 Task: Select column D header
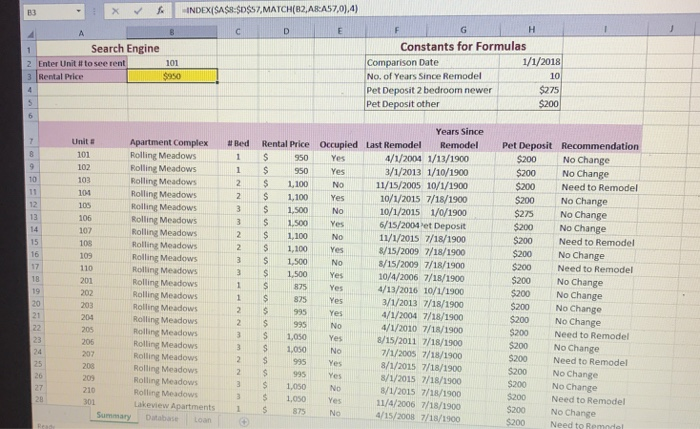coord(286,31)
